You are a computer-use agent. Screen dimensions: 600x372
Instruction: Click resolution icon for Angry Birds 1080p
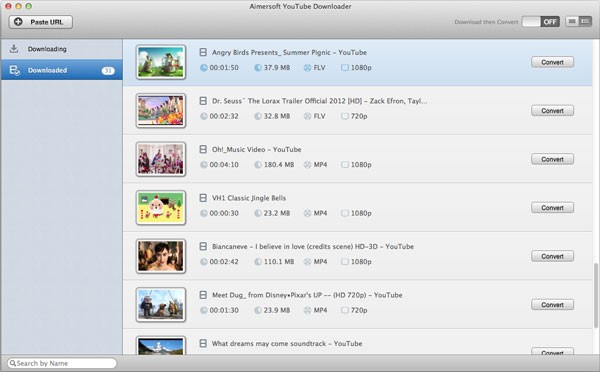click(x=345, y=68)
